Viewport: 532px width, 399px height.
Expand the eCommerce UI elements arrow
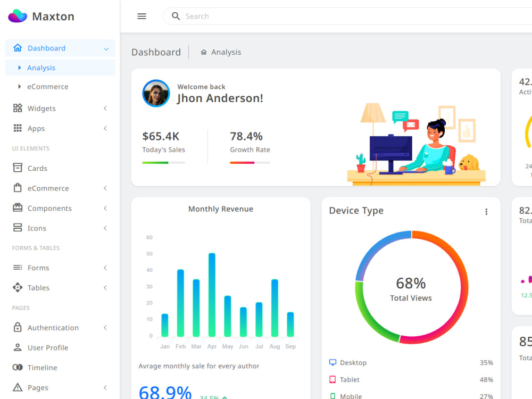(105, 188)
